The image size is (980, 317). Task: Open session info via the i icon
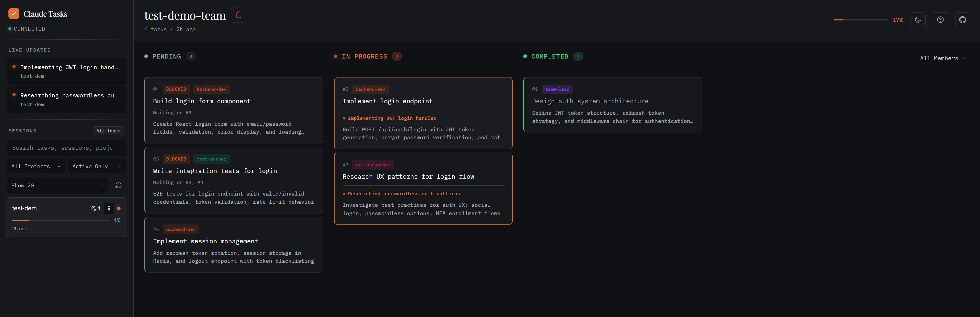coord(109,208)
